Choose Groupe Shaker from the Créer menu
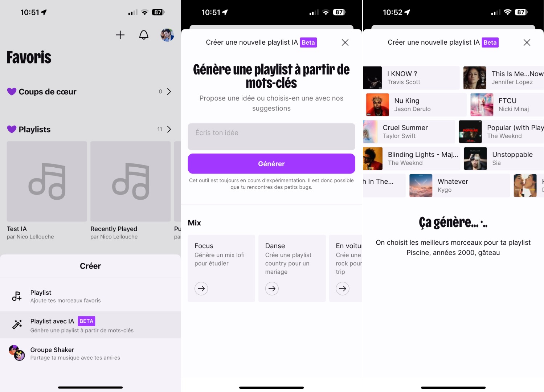 (90, 353)
